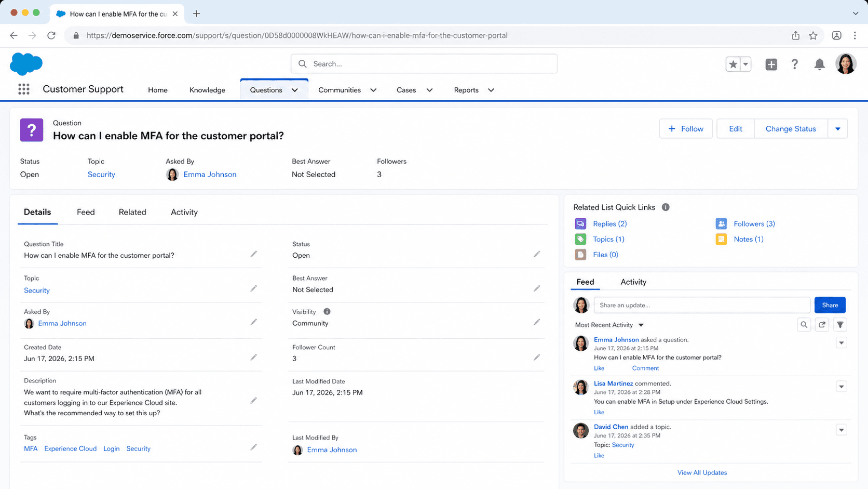Click the Share an update field
Image resolution: width=868 pixels, height=489 pixels.
coord(702,305)
